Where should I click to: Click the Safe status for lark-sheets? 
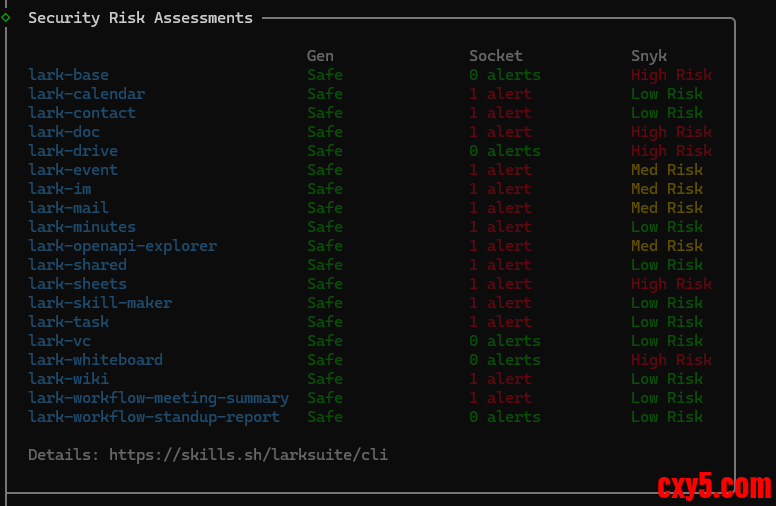[x=324, y=284]
